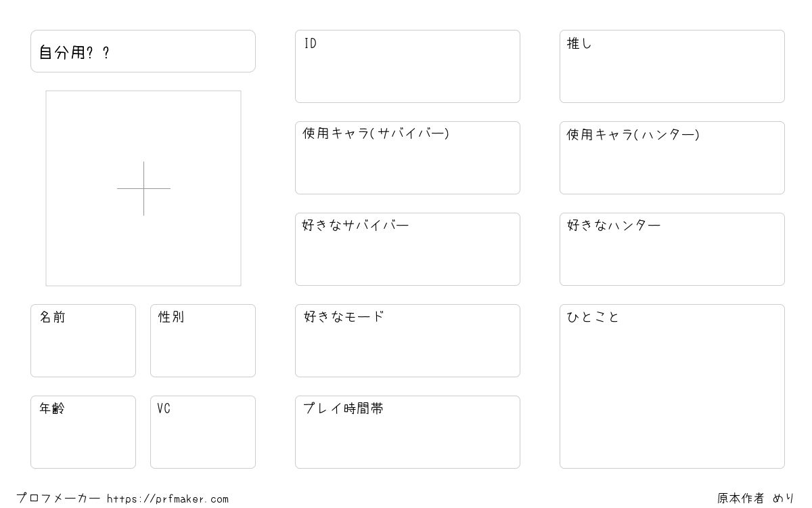Viewport: 812px width, 508px height.
Task: Select the 自分用 title box
Action: click(143, 51)
